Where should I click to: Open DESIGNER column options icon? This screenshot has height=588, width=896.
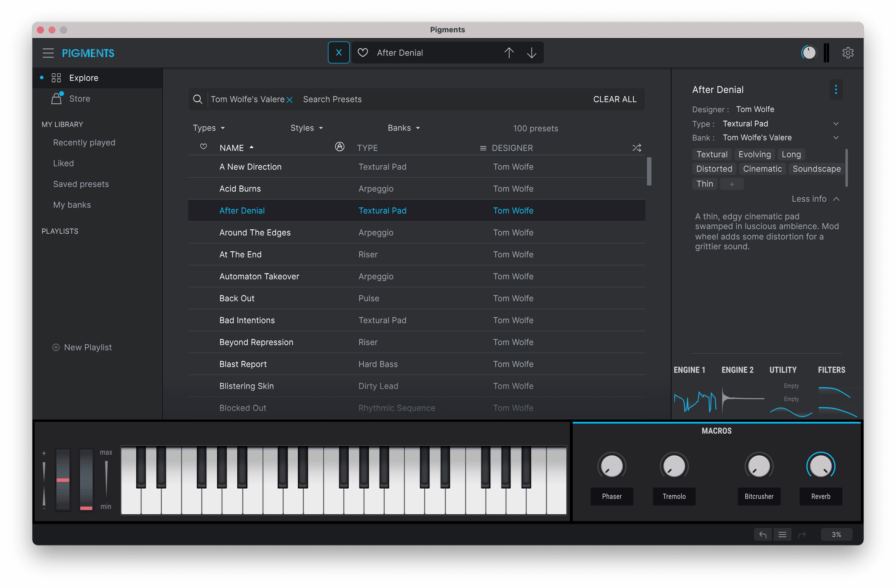pyautogui.click(x=483, y=148)
